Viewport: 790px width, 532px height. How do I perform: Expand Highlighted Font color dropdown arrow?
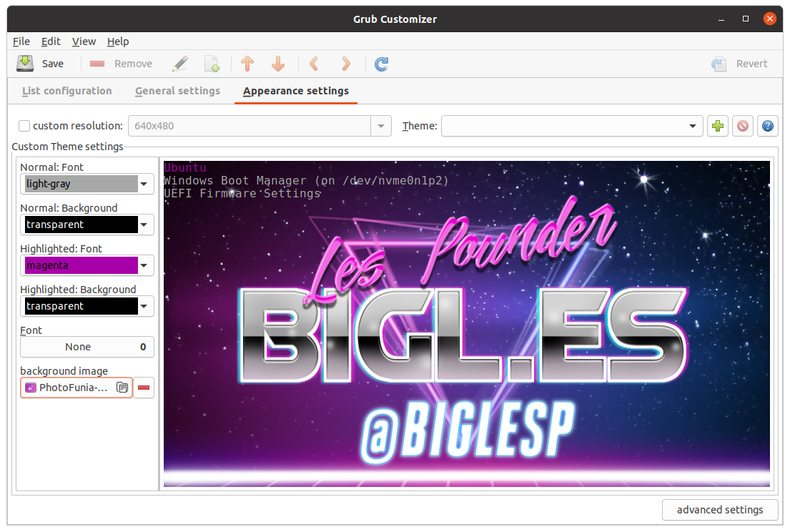(x=144, y=265)
